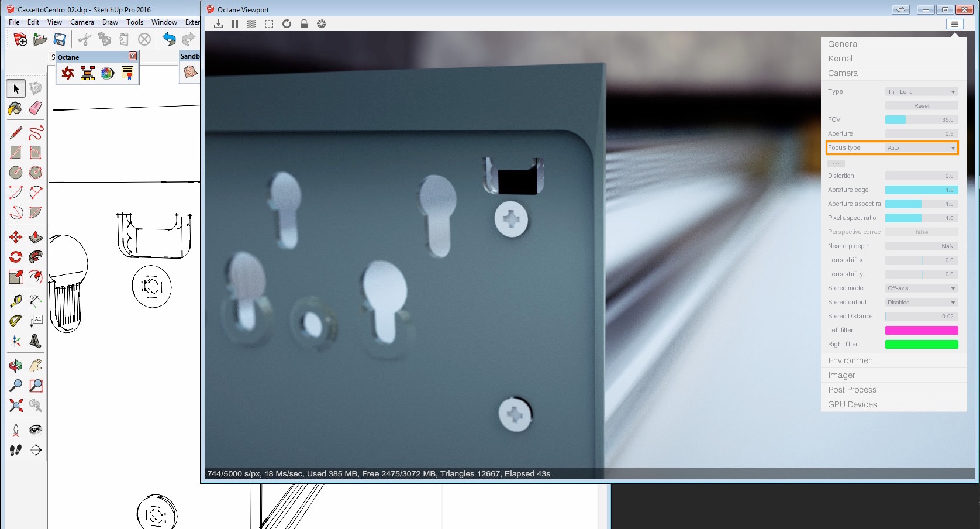Select the Zoom magnifier tool
Viewport: 980px width, 529px height.
tap(16, 386)
